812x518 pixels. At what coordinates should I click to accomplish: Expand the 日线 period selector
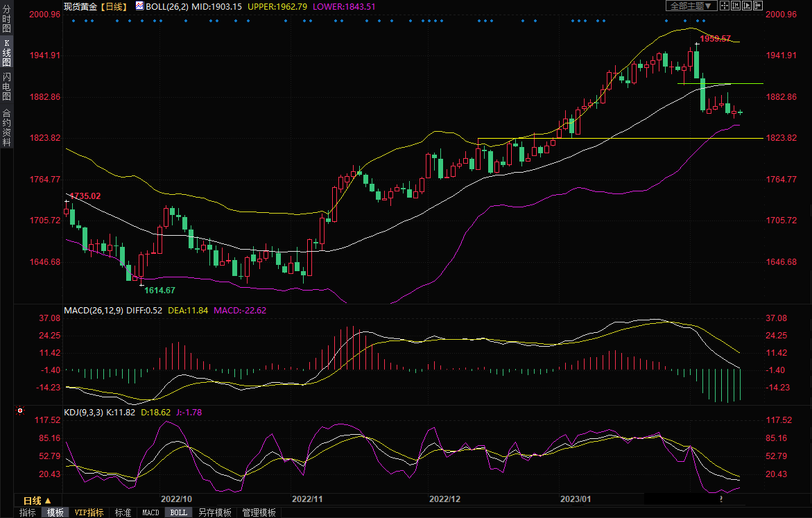37,500
